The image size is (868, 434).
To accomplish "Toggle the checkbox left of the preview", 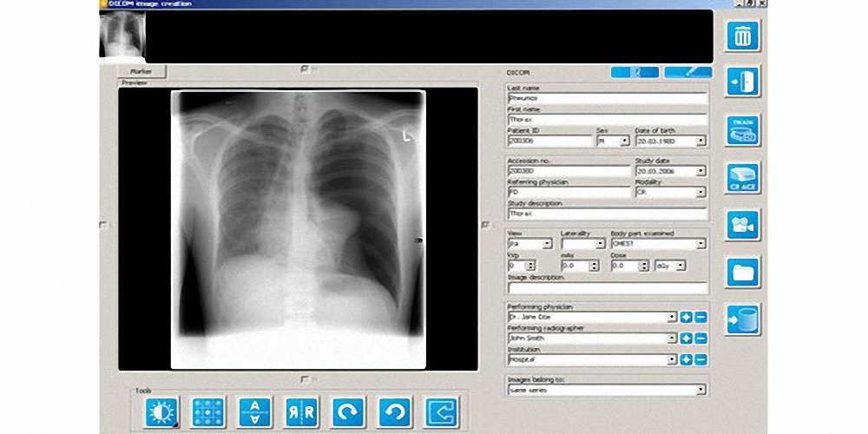I will coord(103,225).
